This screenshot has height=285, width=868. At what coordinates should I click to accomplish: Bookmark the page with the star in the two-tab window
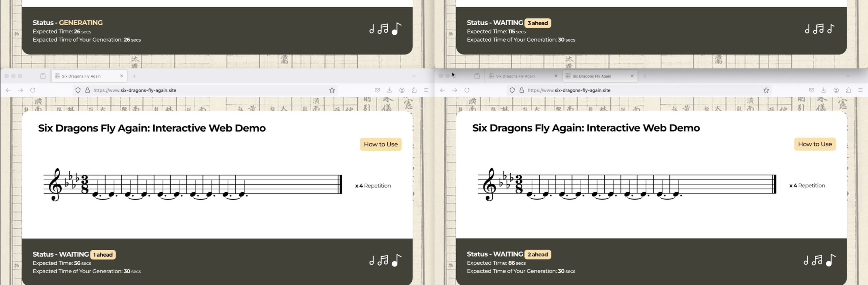[766, 90]
